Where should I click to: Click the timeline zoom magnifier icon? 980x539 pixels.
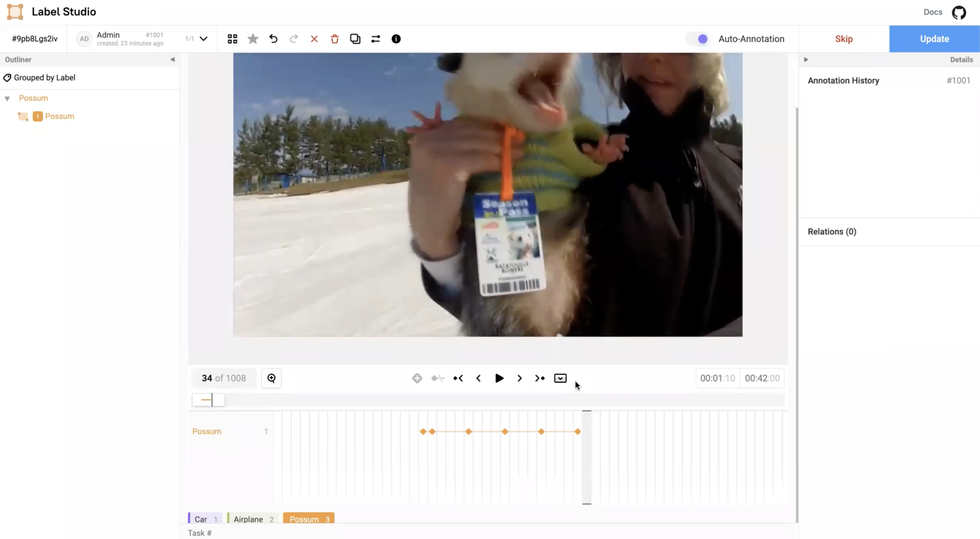271,378
